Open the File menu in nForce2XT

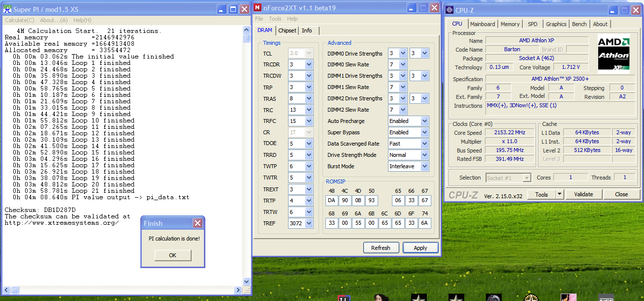[x=259, y=19]
